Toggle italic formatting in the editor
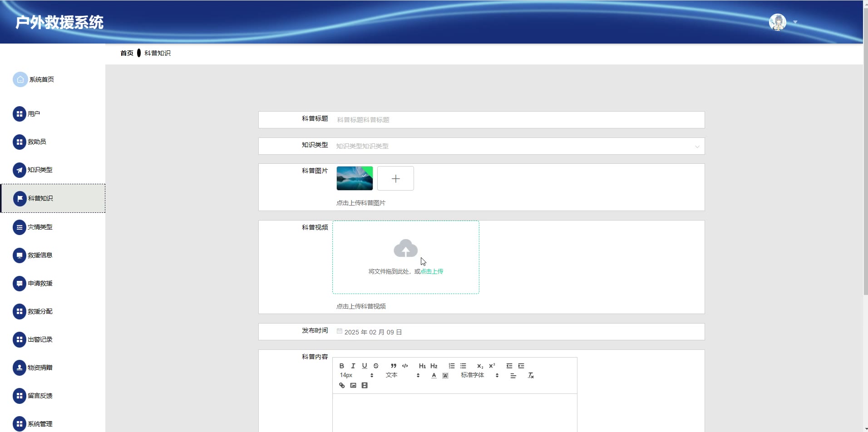This screenshot has height=432, width=868. (353, 366)
